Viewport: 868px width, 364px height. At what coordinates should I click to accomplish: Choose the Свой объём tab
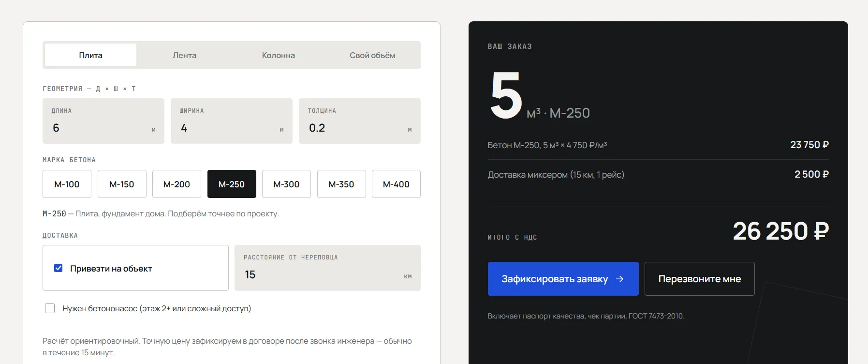pyautogui.click(x=372, y=55)
